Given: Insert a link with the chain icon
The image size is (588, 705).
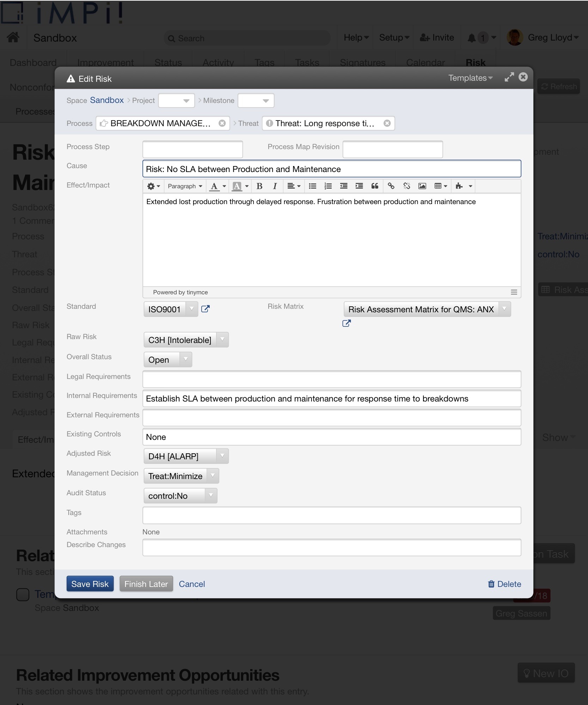Looking at the screenshot, I should [x=391, y=186].
